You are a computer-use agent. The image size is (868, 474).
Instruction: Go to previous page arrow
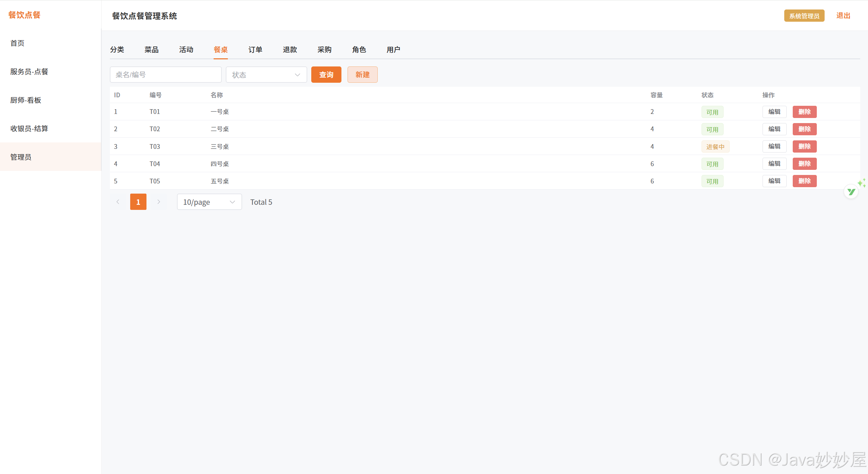pyautogui.click(x=118, y=202)
